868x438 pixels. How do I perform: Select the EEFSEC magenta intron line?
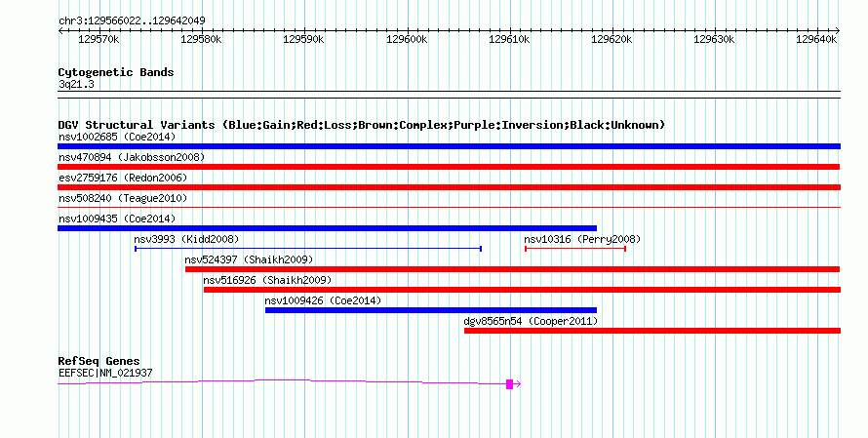tap(282, 381)
